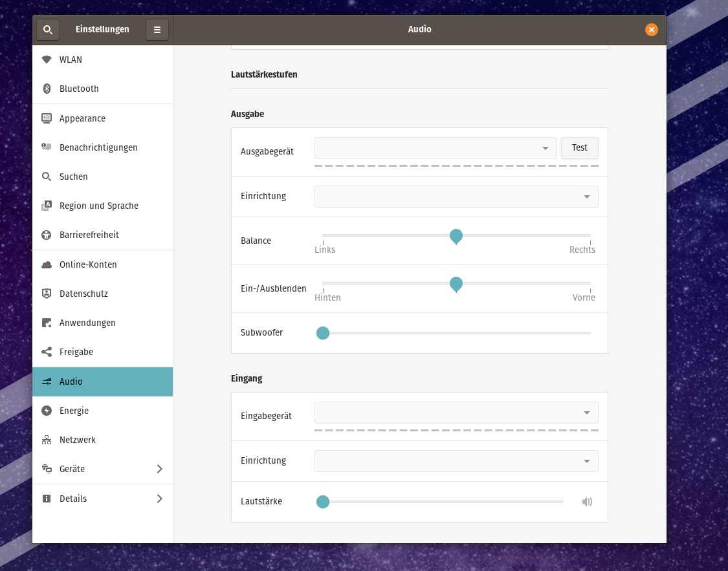Click the Details info icon
This screenshot has width=728, height=571.
[47, 499]
